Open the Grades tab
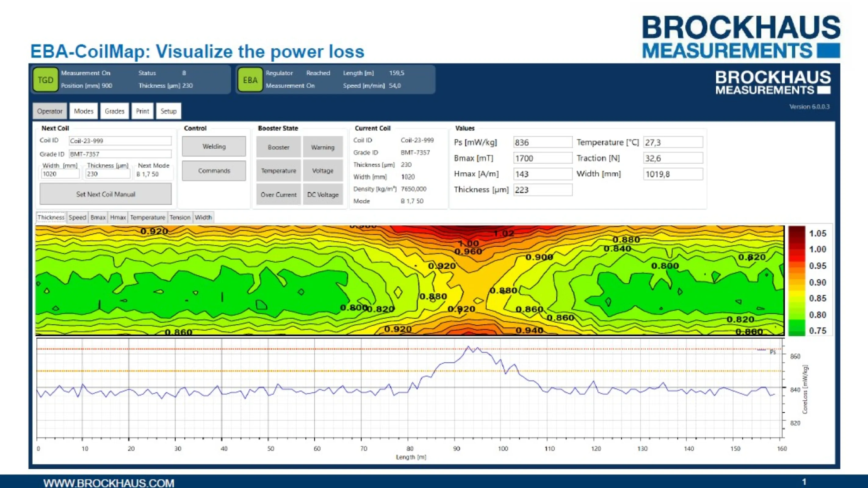This screenshot has height=488, width=868. 114,111
